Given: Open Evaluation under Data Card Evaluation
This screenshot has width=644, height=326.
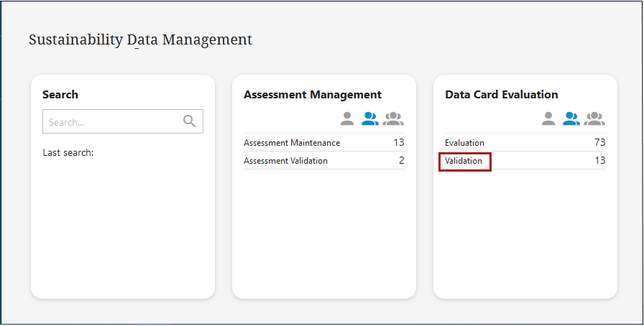Looking at the screenshot, I should [464, 143].
